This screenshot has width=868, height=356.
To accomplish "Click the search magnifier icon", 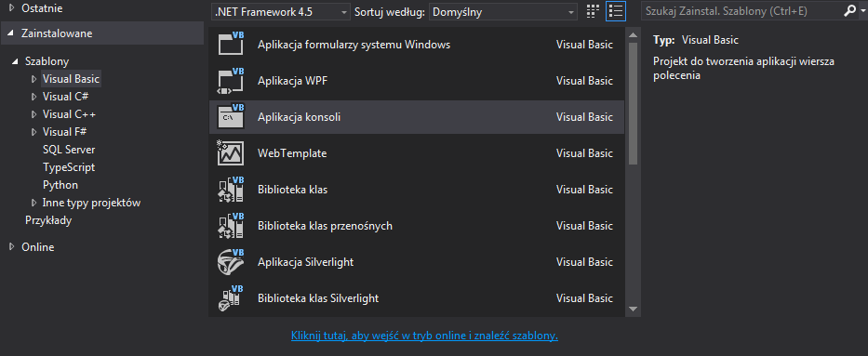I will [x=849, y=11].
